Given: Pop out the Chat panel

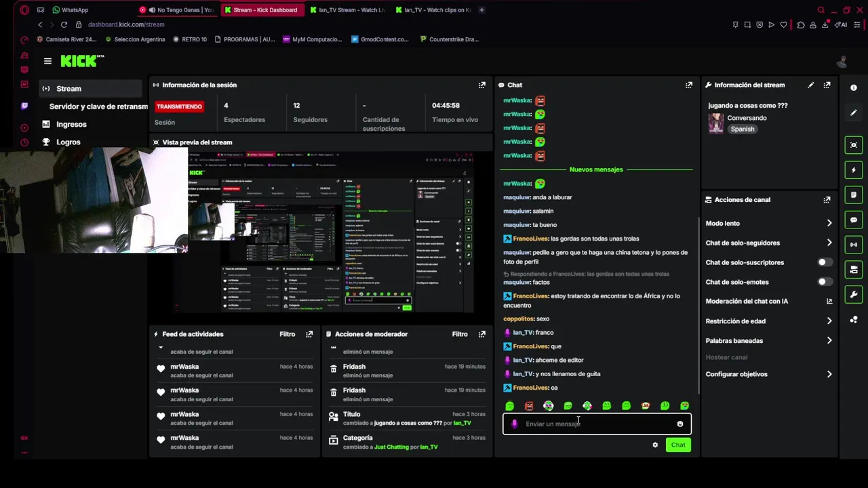Looking at the screenshot, I should point(689,85).
